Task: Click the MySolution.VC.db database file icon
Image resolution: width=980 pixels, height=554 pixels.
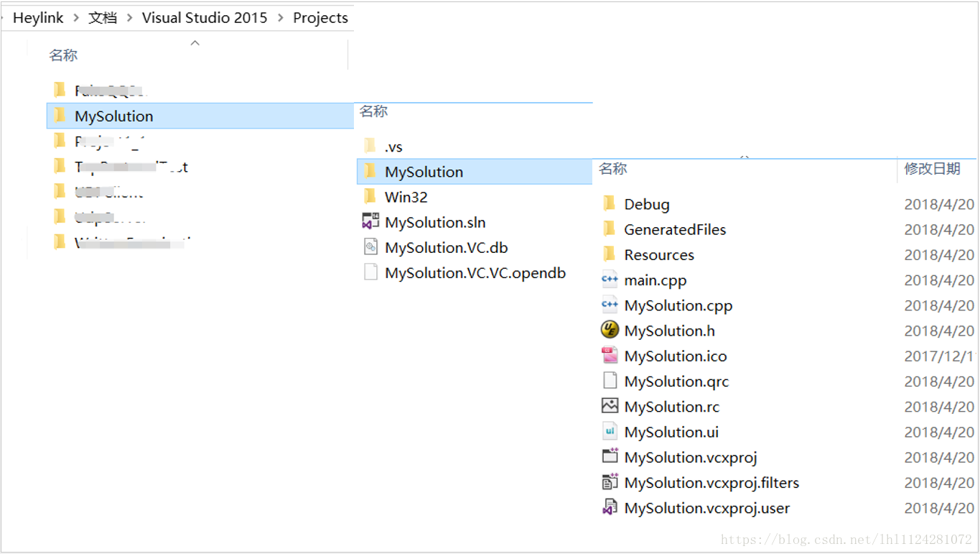Action: click(x=370, y=247)
